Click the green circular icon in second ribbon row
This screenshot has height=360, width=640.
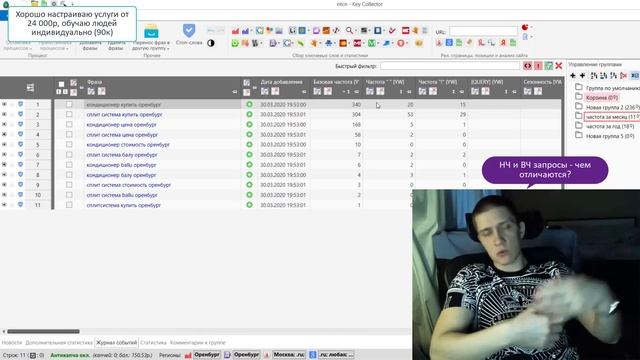[x=235, y=43]
